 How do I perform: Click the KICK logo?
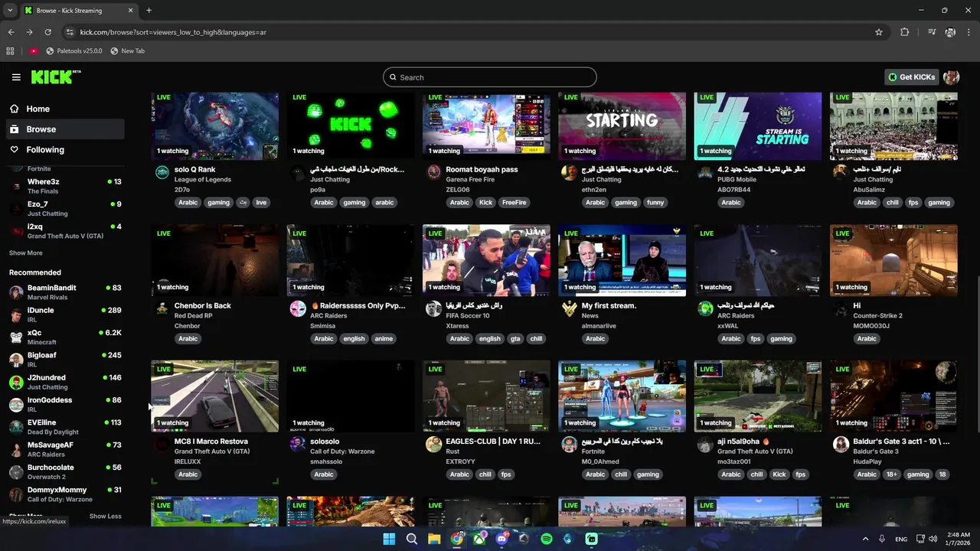[55, 77]
